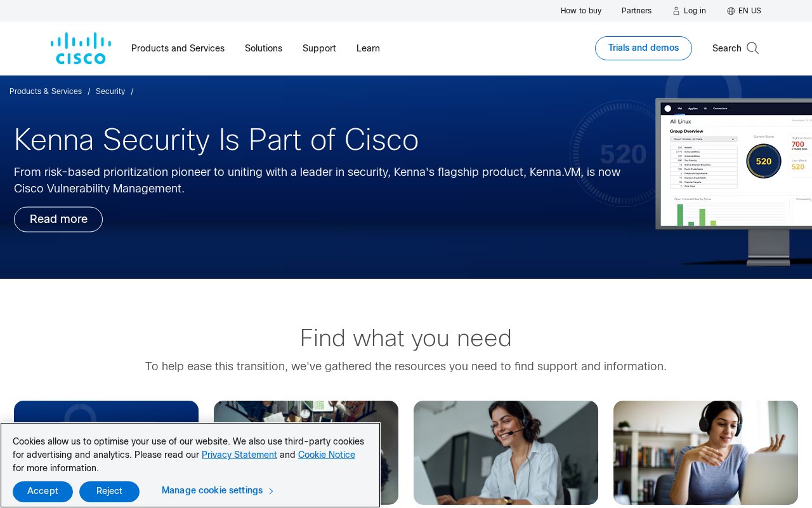Open Manage cookie settings
The image size is (812, 508).
(x=212, y=491)
